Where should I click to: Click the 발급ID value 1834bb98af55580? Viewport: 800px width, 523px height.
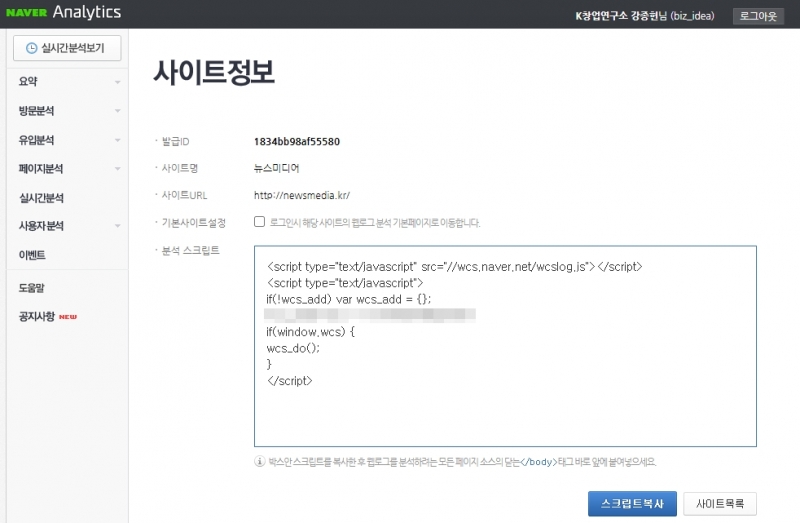coord(297,141)
